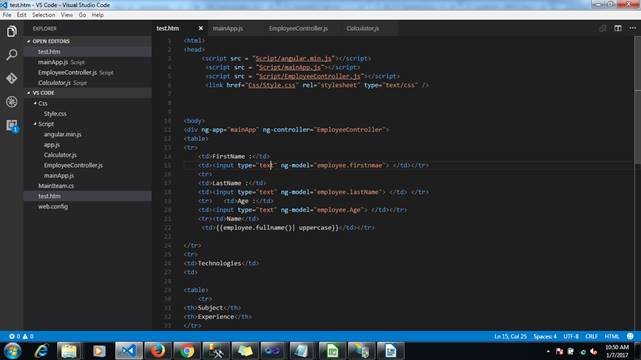Launch Internet Explorer from the taskbar

pyautogui.click(x=41, y=351)
